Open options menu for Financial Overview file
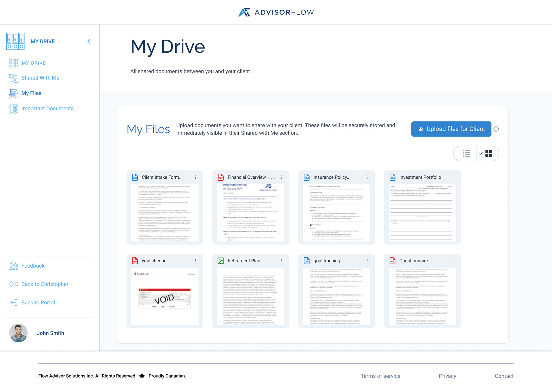Image resolution: width=552 pixels, height=392 pixels. [281, 177]
